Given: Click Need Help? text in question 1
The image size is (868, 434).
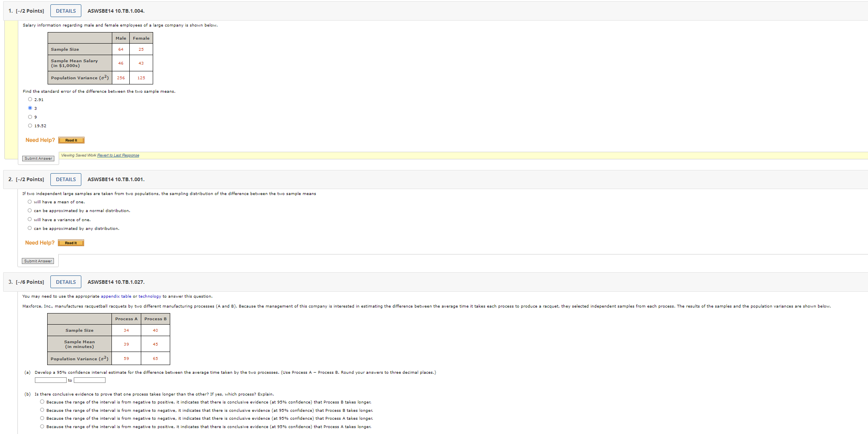Looking at the screenshot, I should tap(40, 140).
